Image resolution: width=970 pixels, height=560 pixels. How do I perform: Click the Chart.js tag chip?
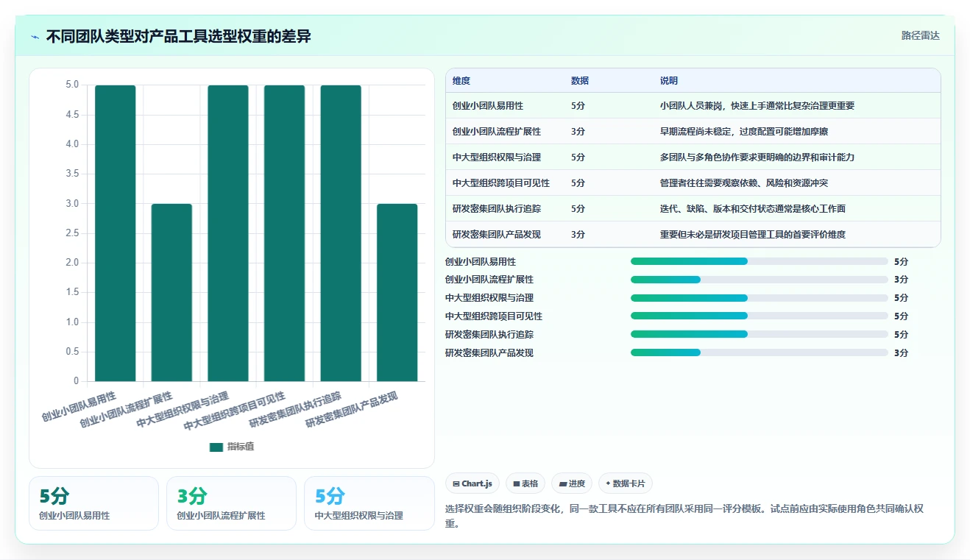[472, 483]
